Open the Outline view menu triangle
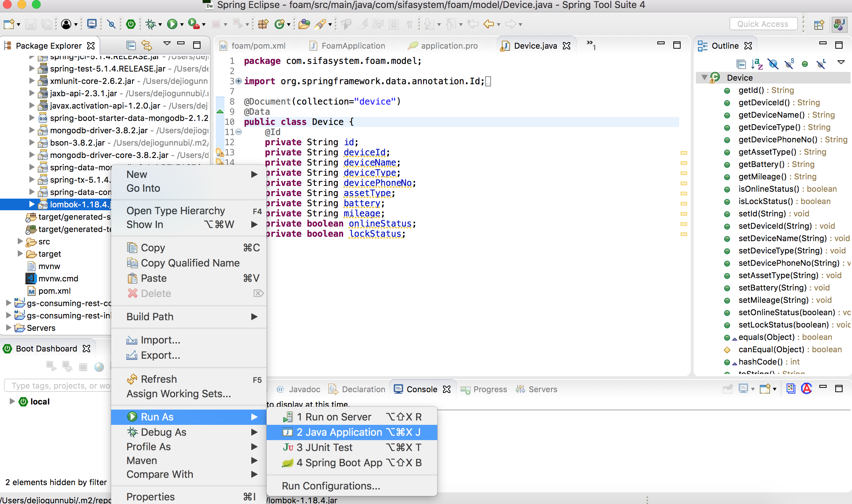The height and width of the screenshot is (504, 852). (841, 62)
